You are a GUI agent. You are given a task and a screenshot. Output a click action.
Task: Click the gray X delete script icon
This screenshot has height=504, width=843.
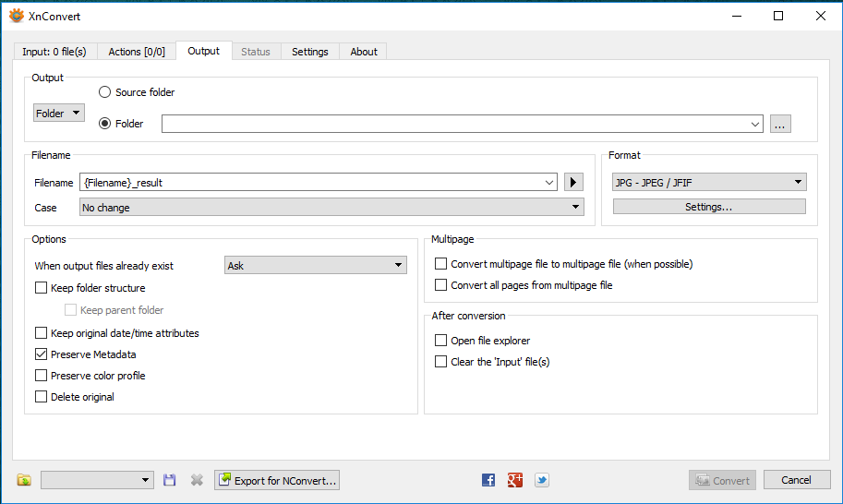tap(197, 480)
